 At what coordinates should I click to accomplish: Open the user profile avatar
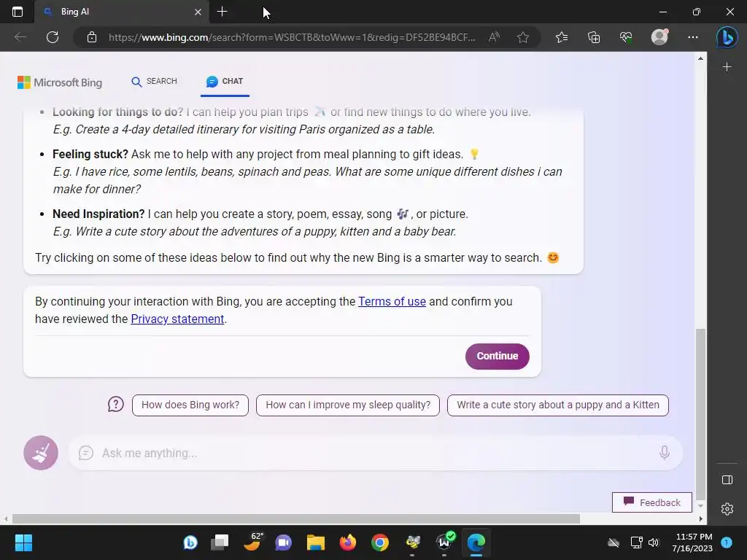659,37
